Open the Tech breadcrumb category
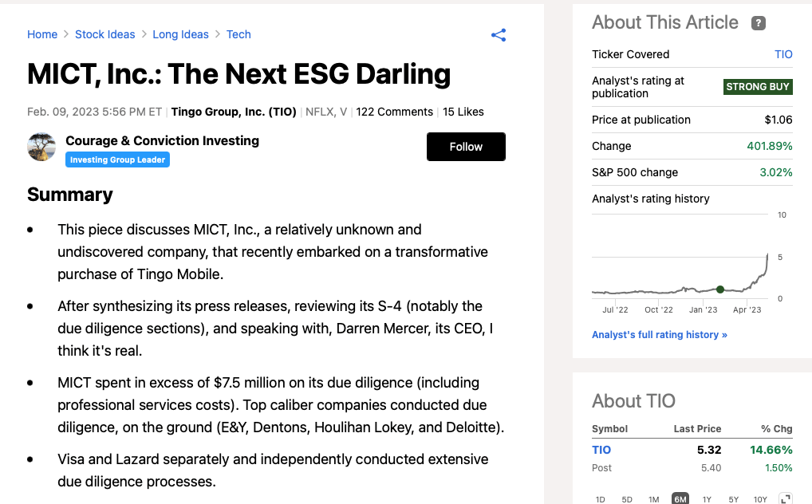This screenshot has height=504, width=812. click(x=238, y=34)
